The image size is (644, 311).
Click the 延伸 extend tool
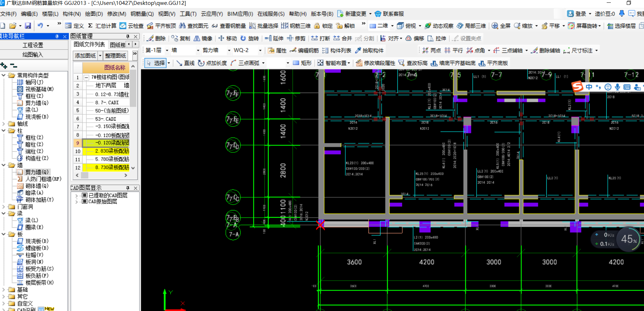click(274, 38)
